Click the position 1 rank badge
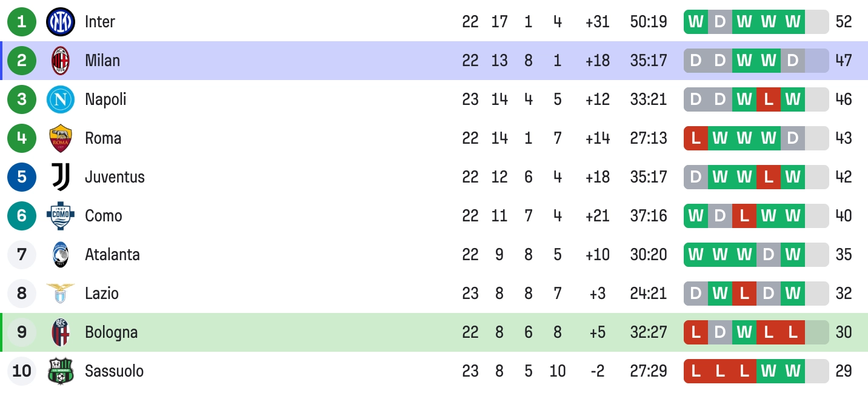Image resolution: width=868 pixels, height=393 pixels. [x=22, y=22]
